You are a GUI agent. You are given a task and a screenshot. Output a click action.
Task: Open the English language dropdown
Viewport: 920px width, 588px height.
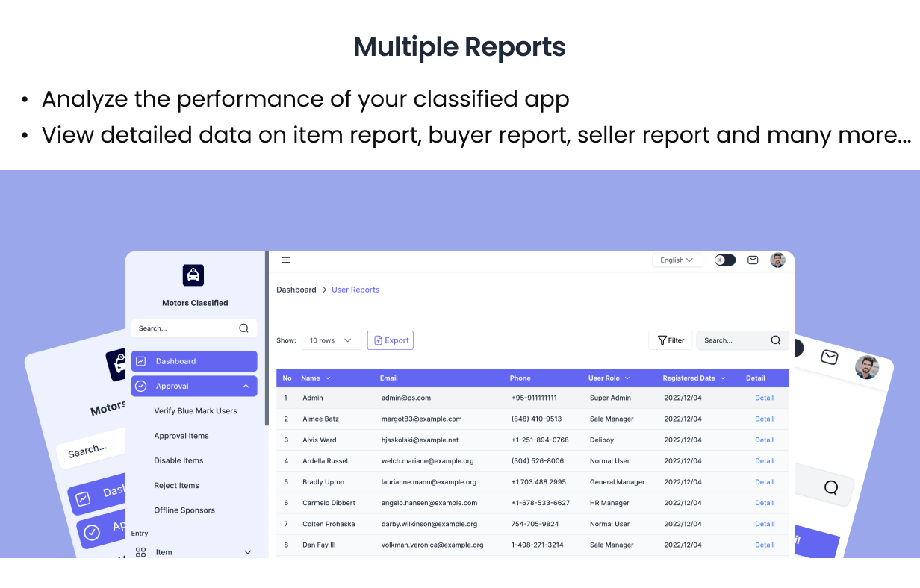pyautogui.click(x=677, y=260)
